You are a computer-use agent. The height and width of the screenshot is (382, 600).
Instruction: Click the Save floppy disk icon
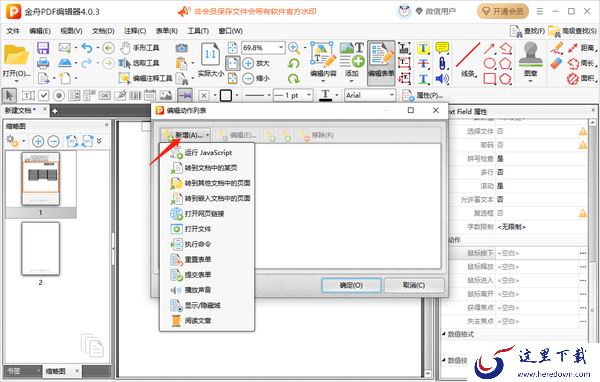43,48
